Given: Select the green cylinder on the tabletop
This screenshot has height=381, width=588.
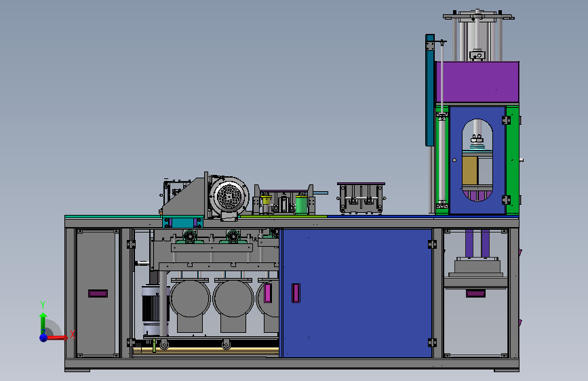Looking at the screenshot, I should pos(302,204).
